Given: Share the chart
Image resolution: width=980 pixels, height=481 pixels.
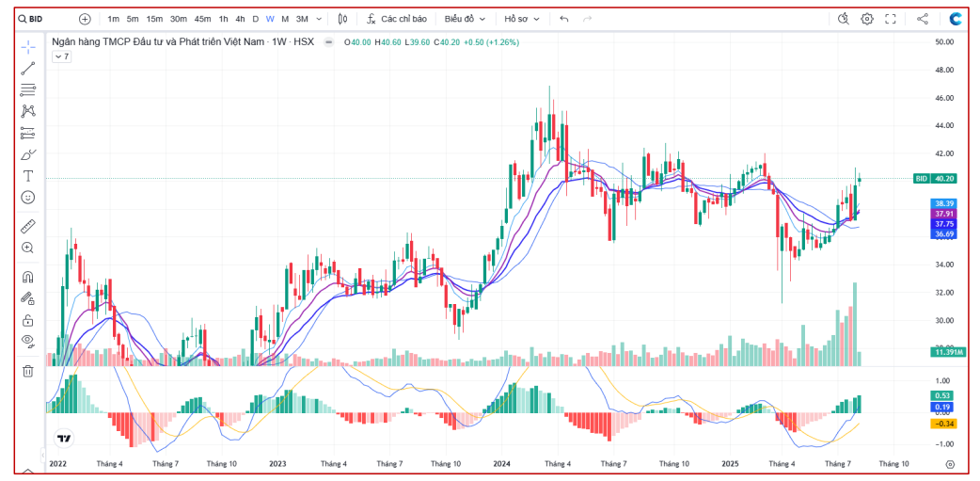Looking at the screenshot, I should tap(922, 19).
